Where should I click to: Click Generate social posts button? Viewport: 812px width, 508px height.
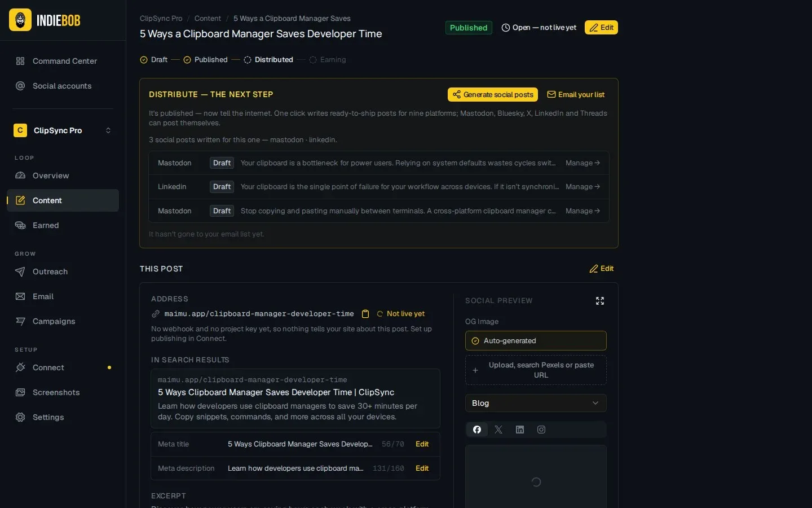click(493, 95)
